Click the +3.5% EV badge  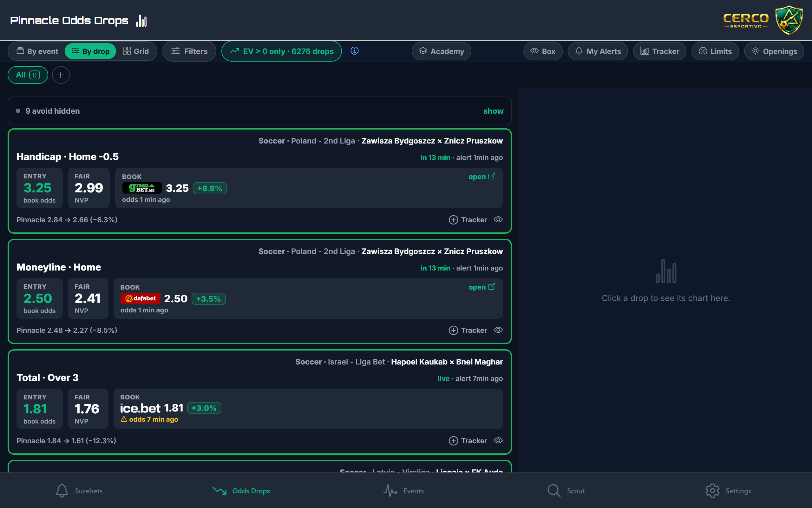tap(208, 299)
